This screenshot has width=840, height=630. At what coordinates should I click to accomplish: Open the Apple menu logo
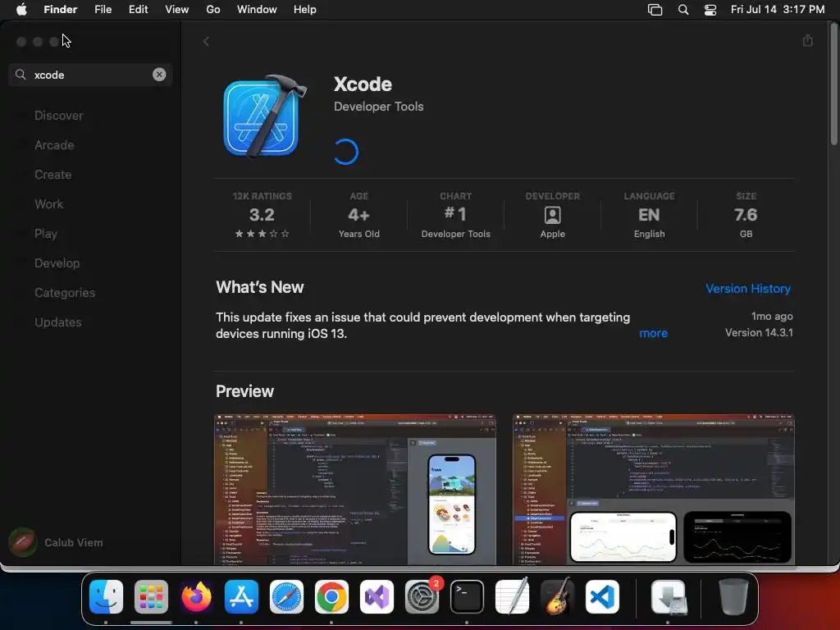[x=21, y=10]
